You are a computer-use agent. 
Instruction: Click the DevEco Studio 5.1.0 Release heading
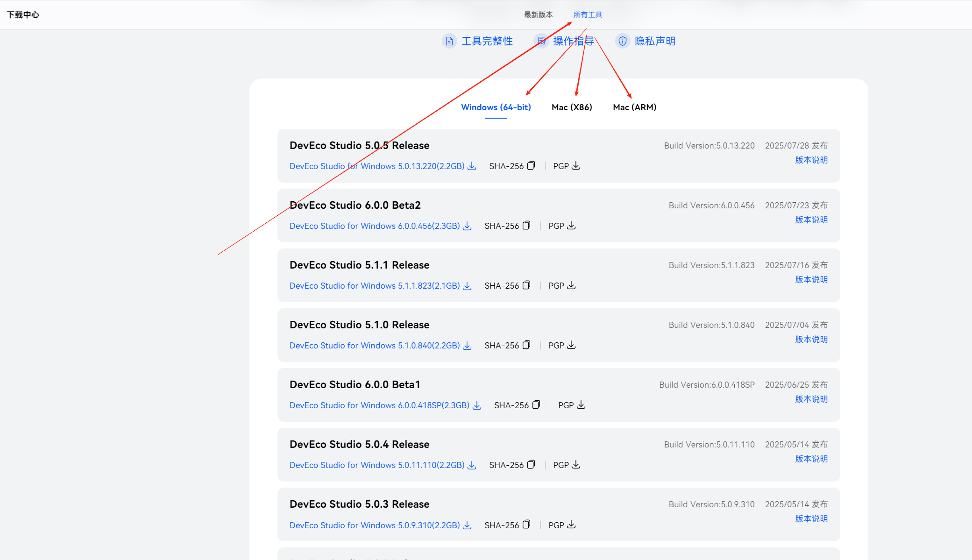(x=359, y=325)
